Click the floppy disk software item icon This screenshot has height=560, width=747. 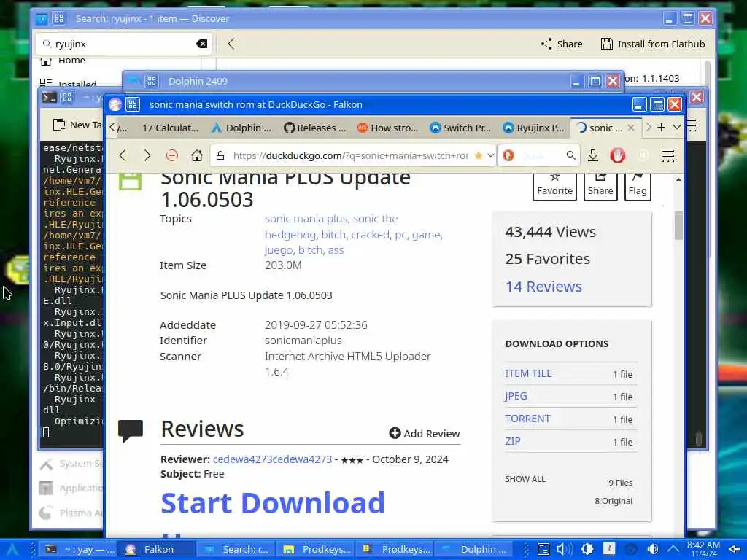pyautogui.click(x=130, y=182)
